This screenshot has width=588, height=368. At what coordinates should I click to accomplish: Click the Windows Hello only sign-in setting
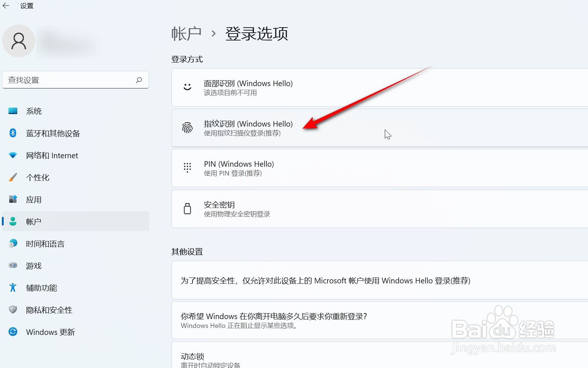click(x=380, y=280)
